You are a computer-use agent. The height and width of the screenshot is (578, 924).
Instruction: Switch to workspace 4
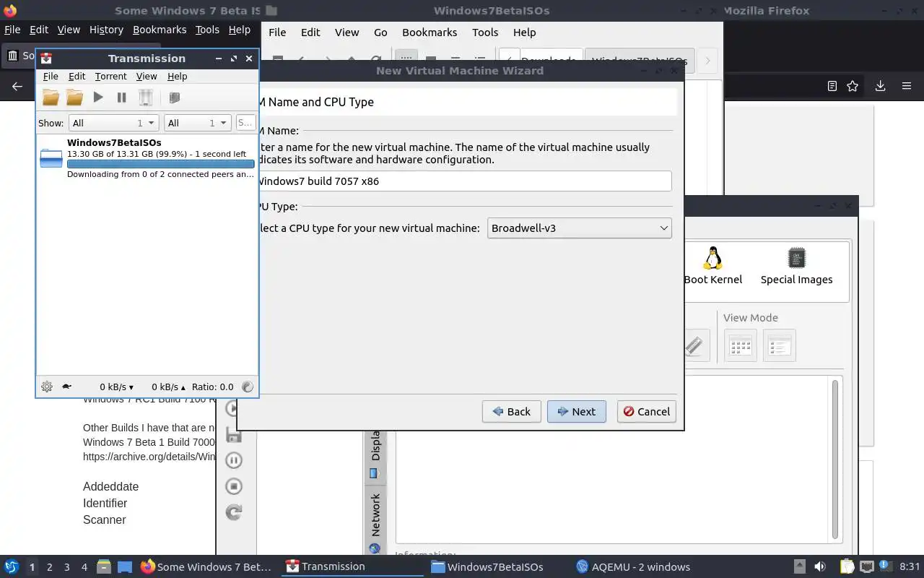coord(84,567)
